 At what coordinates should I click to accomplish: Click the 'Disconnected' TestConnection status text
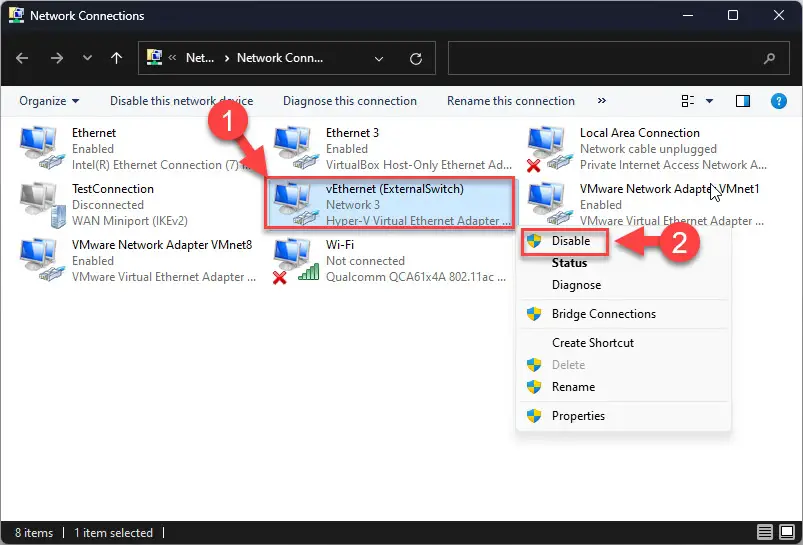pyautogui.click(x=108, y=205)
